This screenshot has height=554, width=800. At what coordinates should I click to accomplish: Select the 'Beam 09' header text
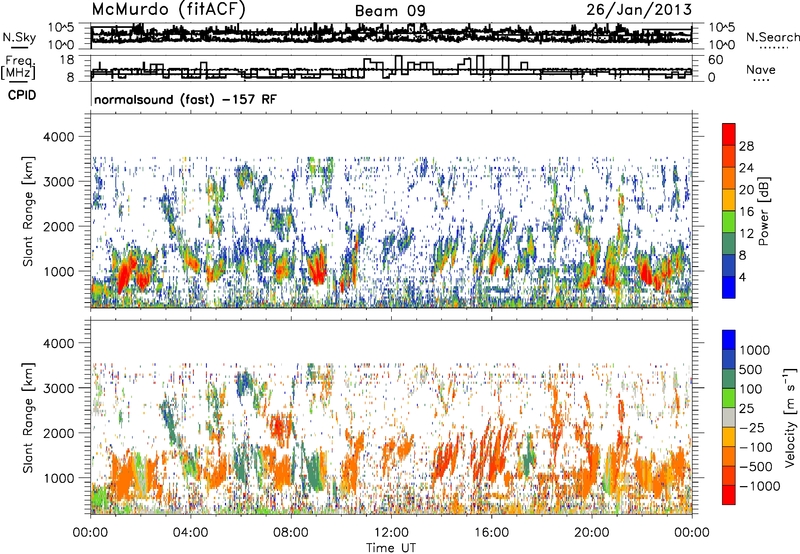click(x=390, y=11)
